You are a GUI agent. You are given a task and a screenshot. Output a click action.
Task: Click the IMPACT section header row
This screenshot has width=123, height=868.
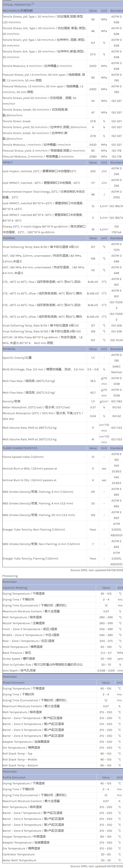click(x=8, y=162)
